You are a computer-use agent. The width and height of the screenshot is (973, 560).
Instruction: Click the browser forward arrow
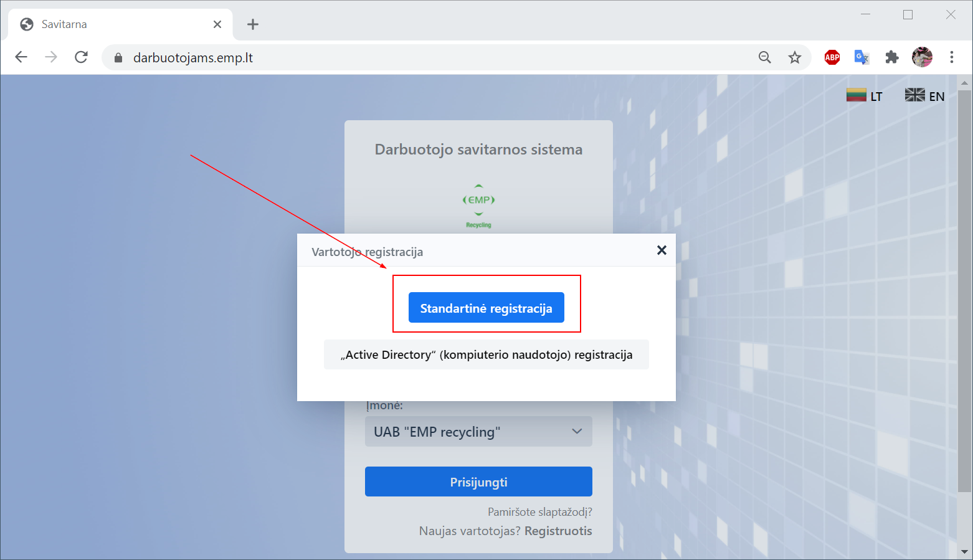(51, 57)
